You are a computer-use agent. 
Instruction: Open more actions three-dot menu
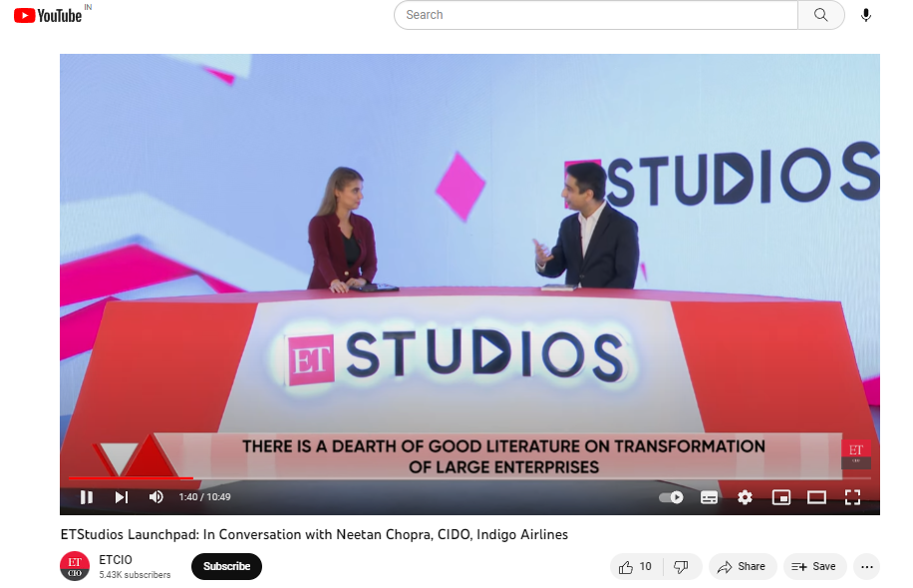click(867, 567)
